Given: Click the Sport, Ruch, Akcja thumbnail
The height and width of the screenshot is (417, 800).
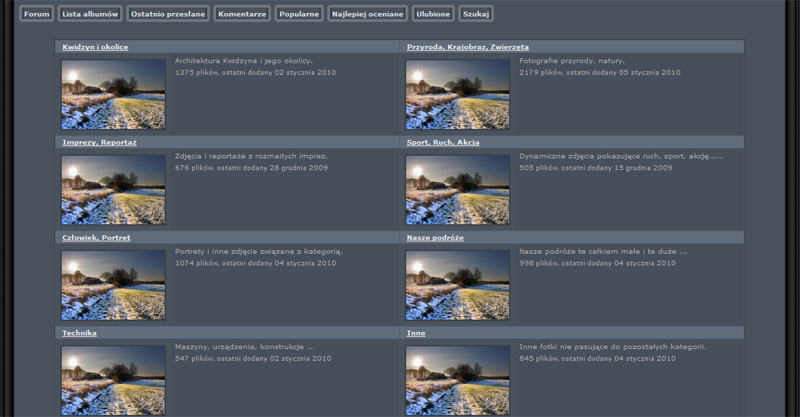Looking at the screenshot, I should coord(457,189).
